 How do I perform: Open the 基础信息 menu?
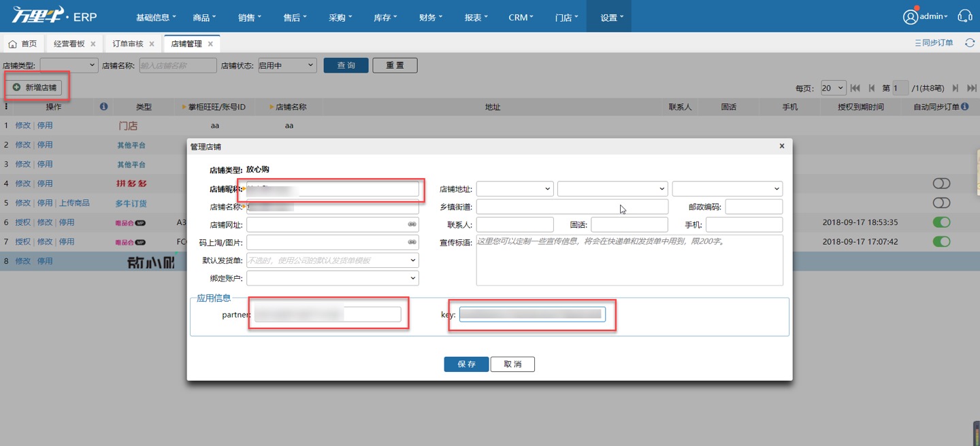[x=156, y=18]
